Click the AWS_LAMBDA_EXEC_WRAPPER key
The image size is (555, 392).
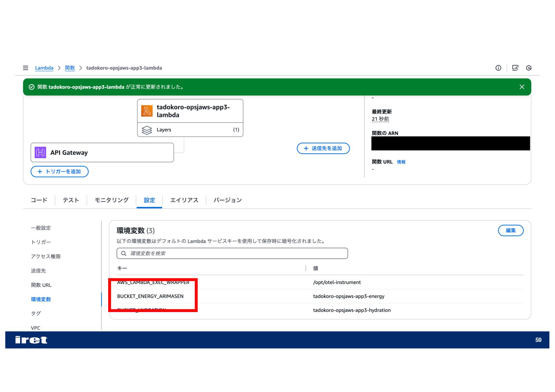[x=153, y=282]
